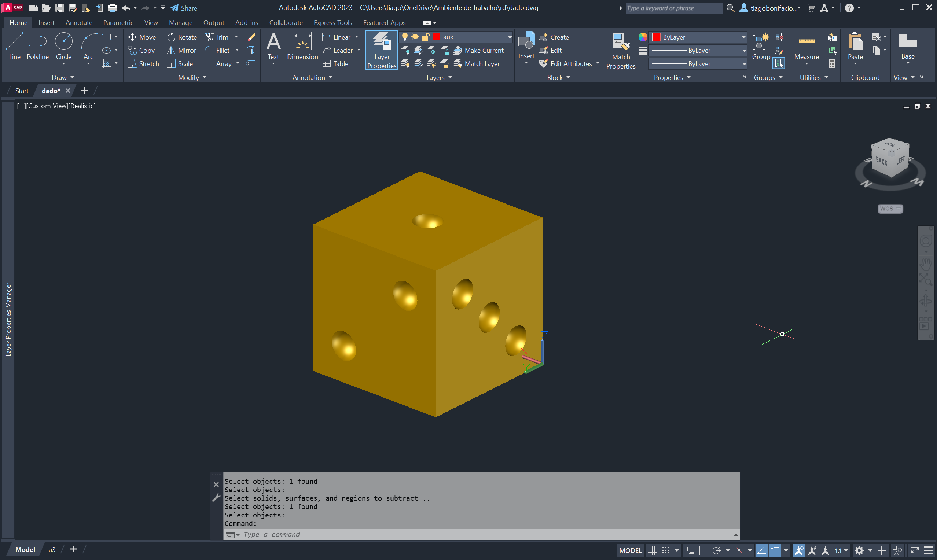Toggle grid display in status bar
937x560 pixels.
click(652, 550)
